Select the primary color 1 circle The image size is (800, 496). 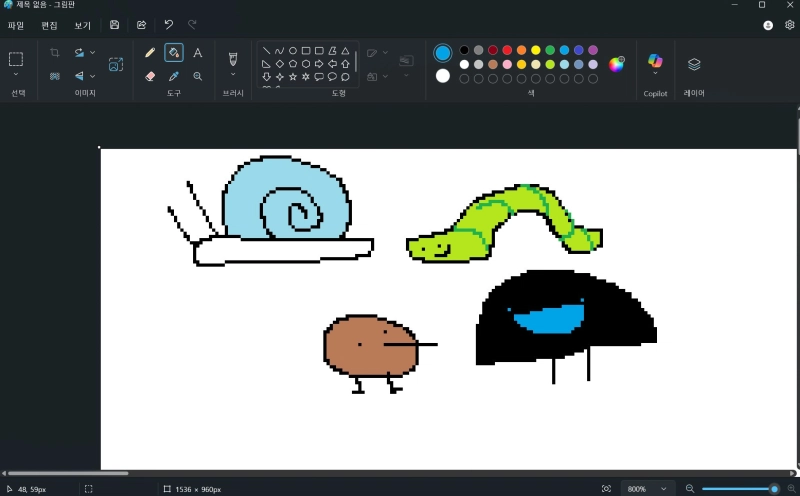443,53
